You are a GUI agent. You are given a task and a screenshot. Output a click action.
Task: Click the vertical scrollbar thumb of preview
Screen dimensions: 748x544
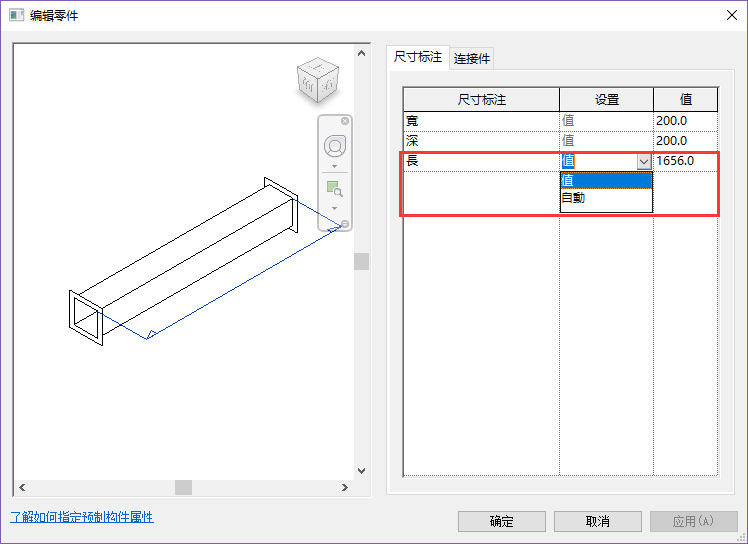pos(362,262)
